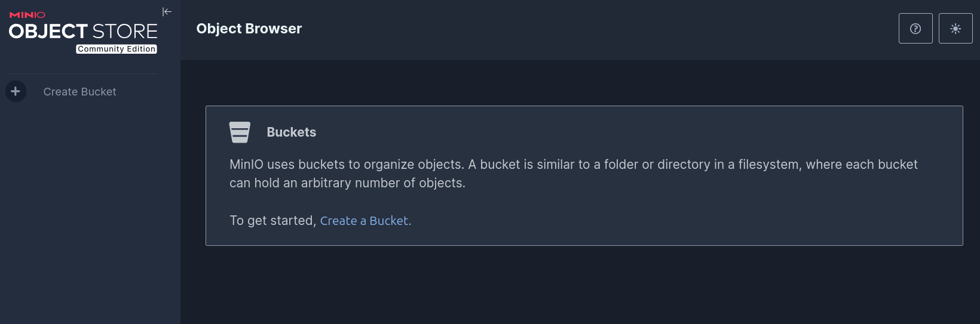
Task: Click blank header space right of Object Browser
Action: point(598,29)
